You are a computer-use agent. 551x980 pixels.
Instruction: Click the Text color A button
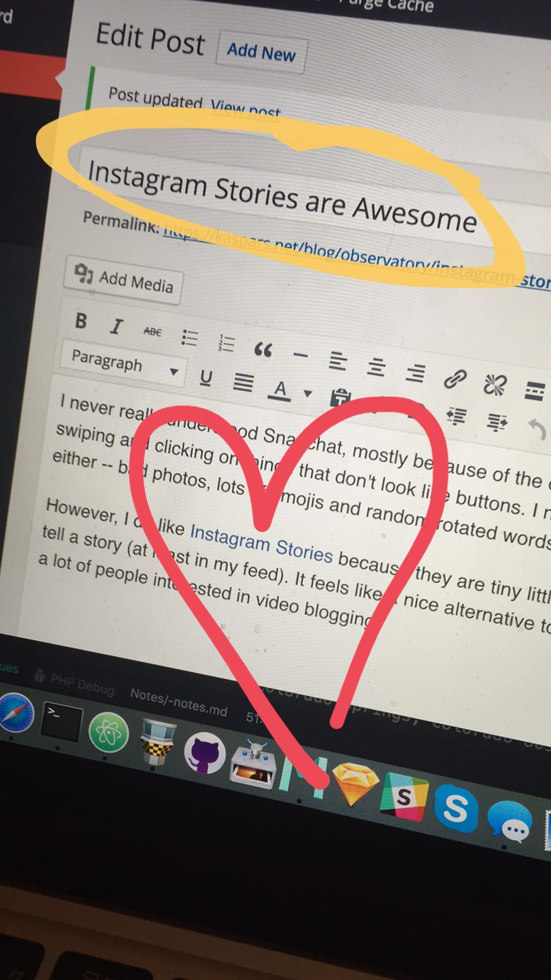pyautogui.click(x=280, y=390)
